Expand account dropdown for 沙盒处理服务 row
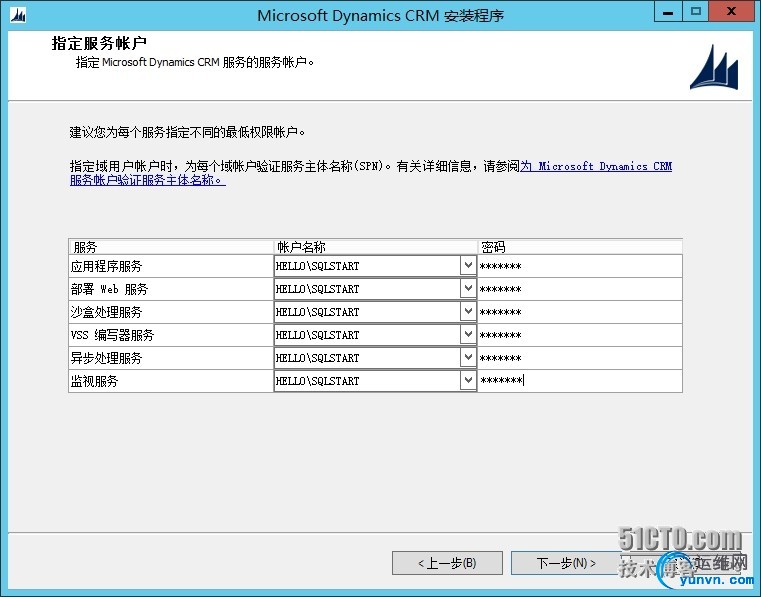The image size is (761, 597). (x=468, y=312)
